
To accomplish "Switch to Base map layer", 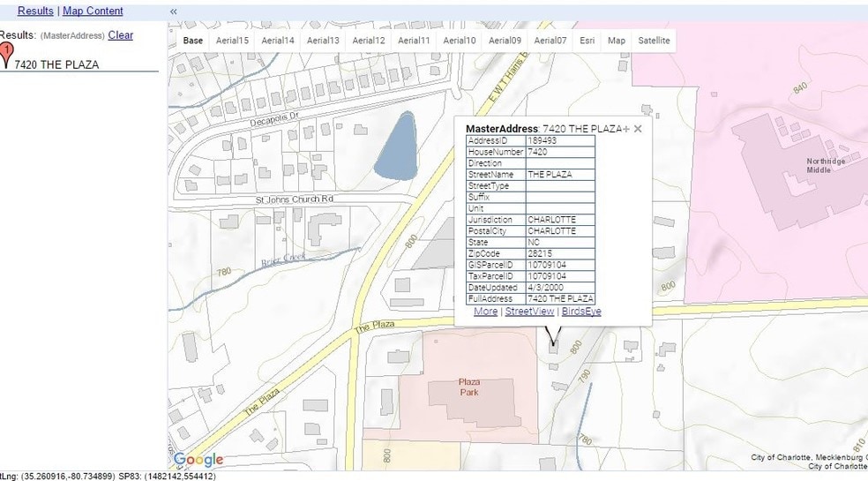I will pos(193,41).
